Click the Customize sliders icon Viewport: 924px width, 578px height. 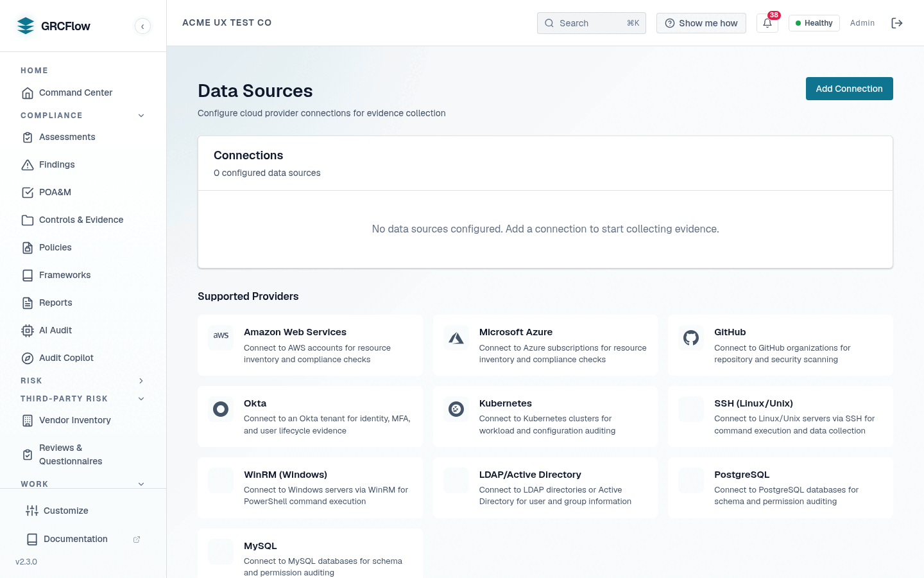pos(32,511)
